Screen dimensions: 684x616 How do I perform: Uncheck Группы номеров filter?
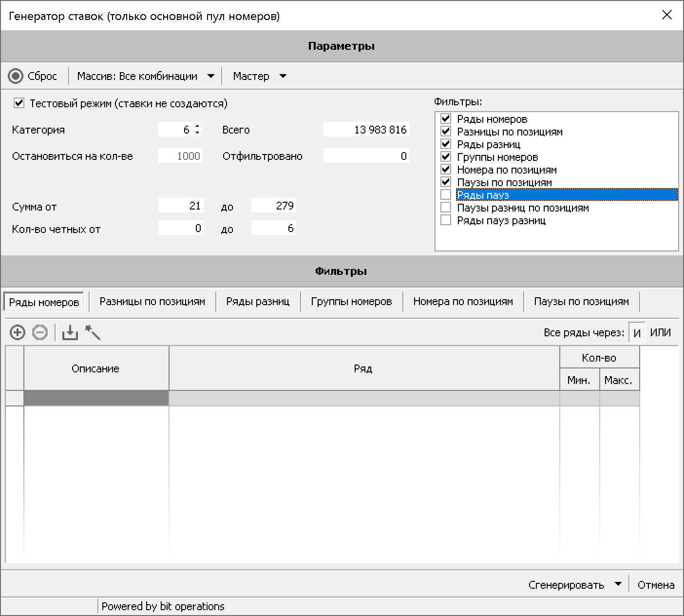[x=446, y=156]
